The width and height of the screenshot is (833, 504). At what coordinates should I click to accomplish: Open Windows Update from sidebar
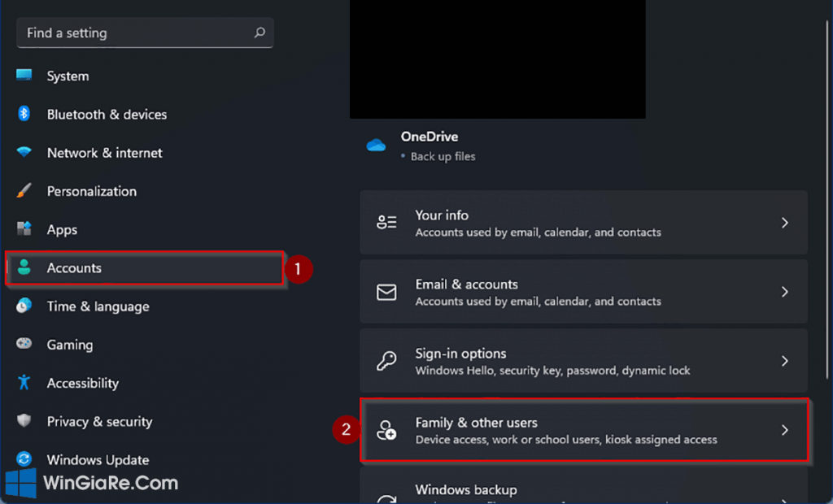pos(98,460)
